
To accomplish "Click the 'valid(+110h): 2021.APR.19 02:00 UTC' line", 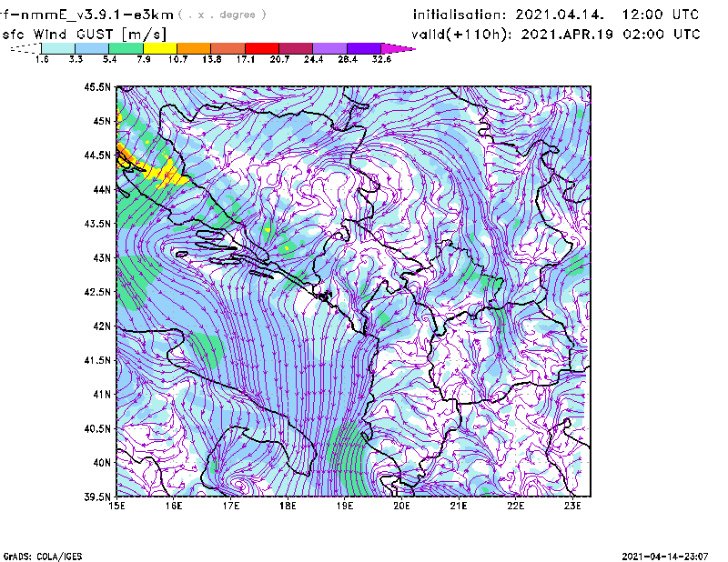I will click(556, 35).
